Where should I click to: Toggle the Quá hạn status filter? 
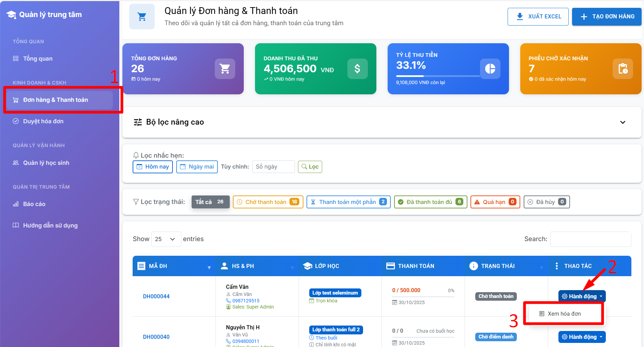pyautogui.click(x=495, y=202)
